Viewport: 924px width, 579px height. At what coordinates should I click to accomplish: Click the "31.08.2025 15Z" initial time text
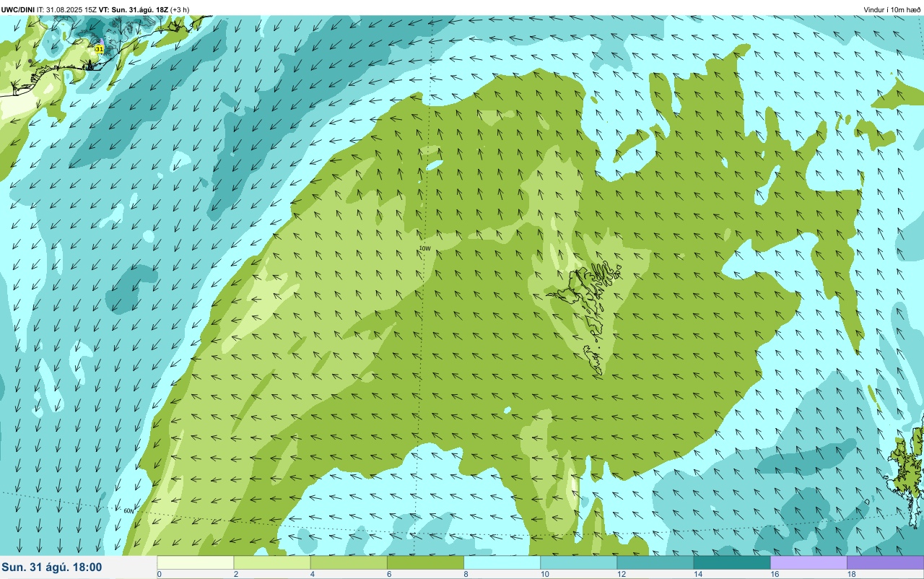point(71,9)
